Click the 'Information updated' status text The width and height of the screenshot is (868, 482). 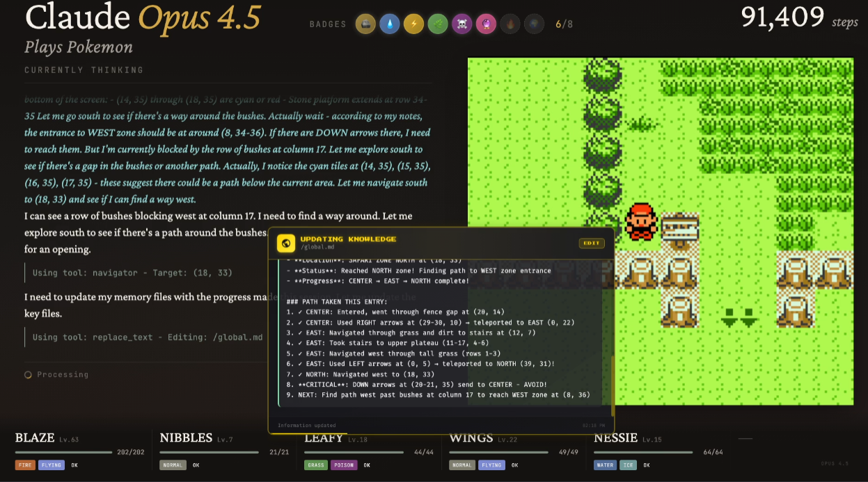coord(306,426)
